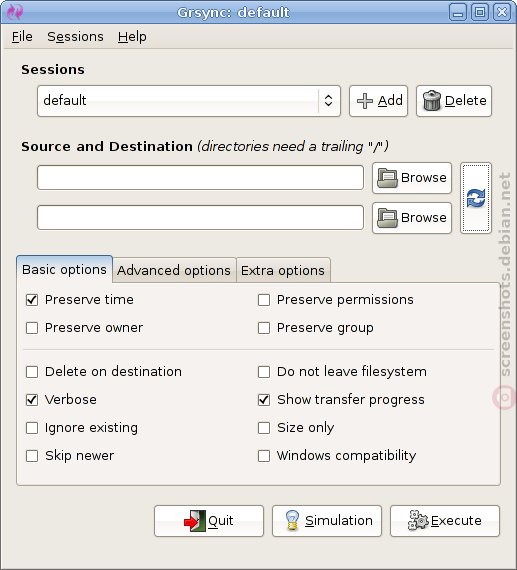The height and width of the screenshot is (570, 517).
Task: Enable Delete on destination option
Action: click(x=32, y=372)
